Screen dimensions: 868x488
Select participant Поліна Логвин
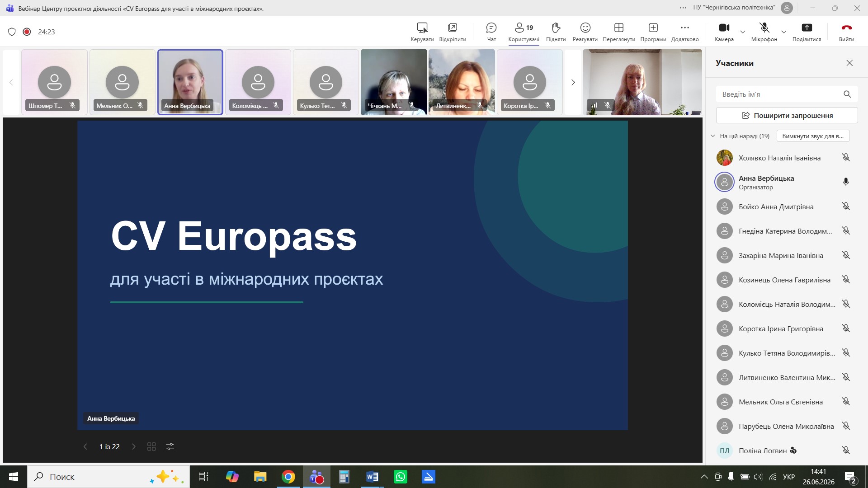(786, 450)
